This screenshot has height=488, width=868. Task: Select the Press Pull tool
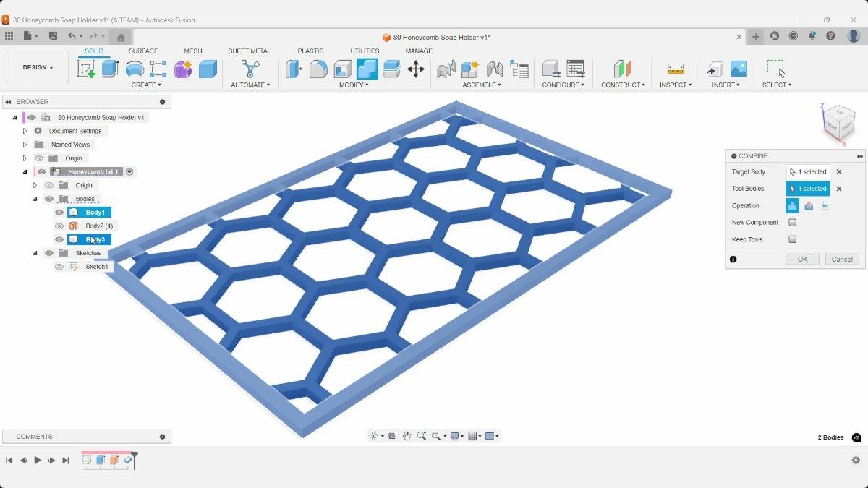[x=294, y=69]
